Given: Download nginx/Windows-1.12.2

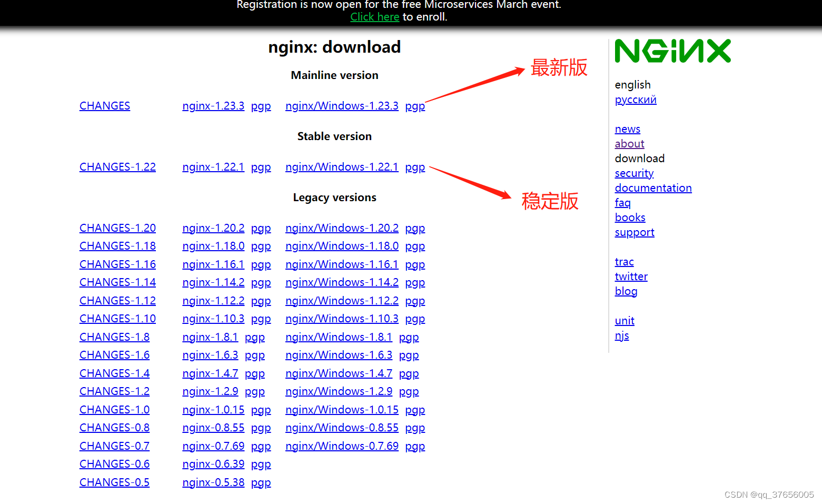Looking at the screenshot, I should [342, 301].
